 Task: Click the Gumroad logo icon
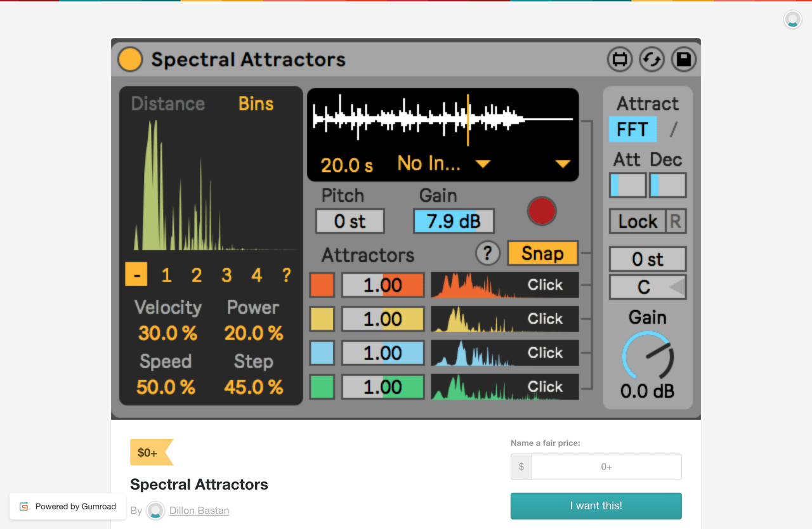23,506
